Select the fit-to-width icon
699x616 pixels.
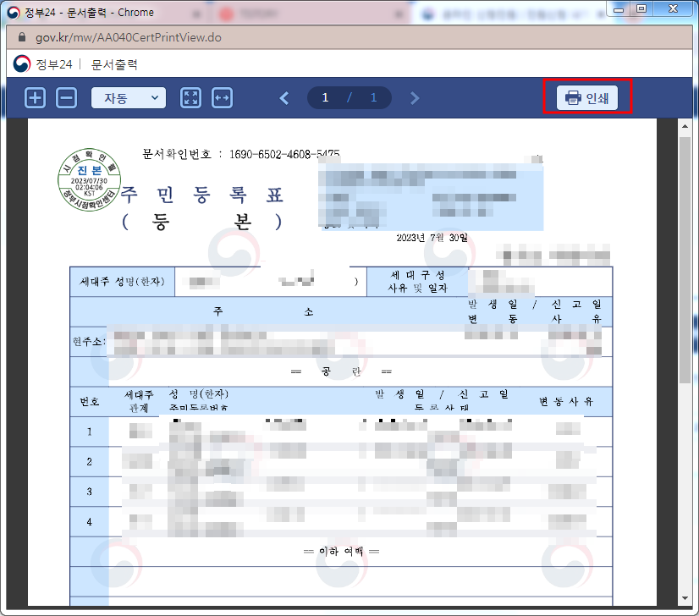tap(222, 97)
